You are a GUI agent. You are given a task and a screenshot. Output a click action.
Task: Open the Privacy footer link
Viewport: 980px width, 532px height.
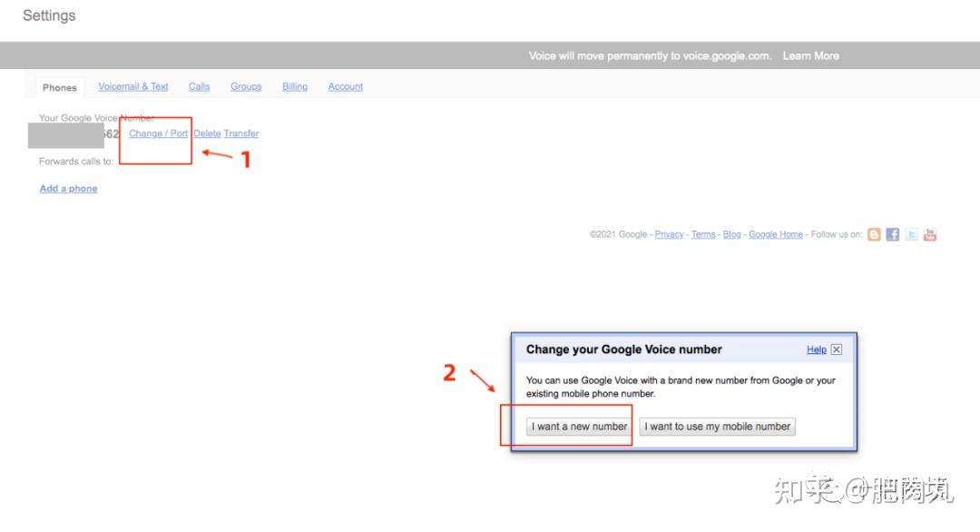pos(670,234)
